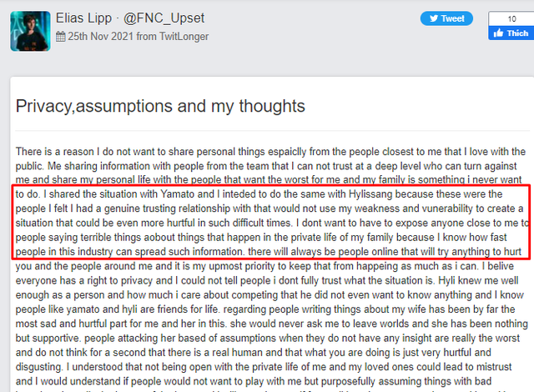The height and width of the screenshot is (392, 534).
Task: Click the like count bubble showing 10
Action: tap(511, 18)
